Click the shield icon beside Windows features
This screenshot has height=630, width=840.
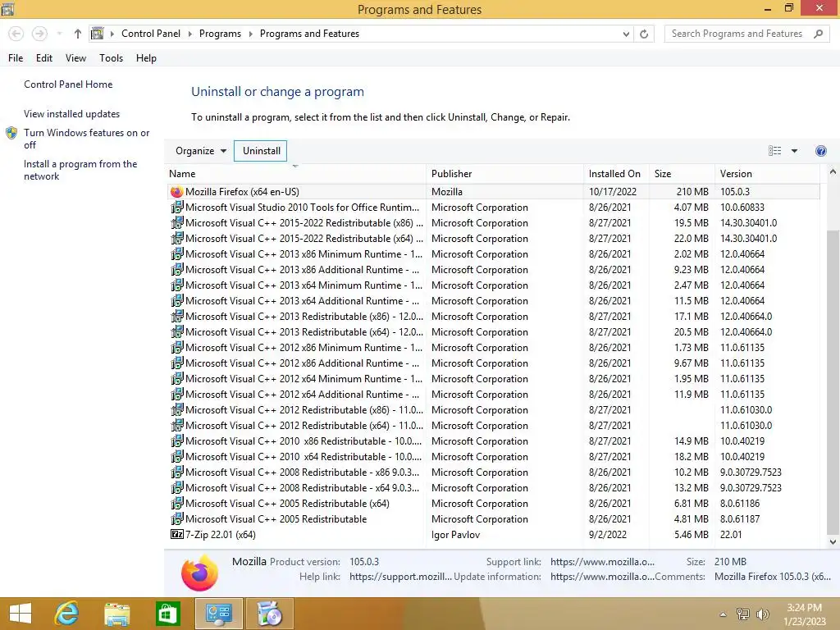pos(11,133)
